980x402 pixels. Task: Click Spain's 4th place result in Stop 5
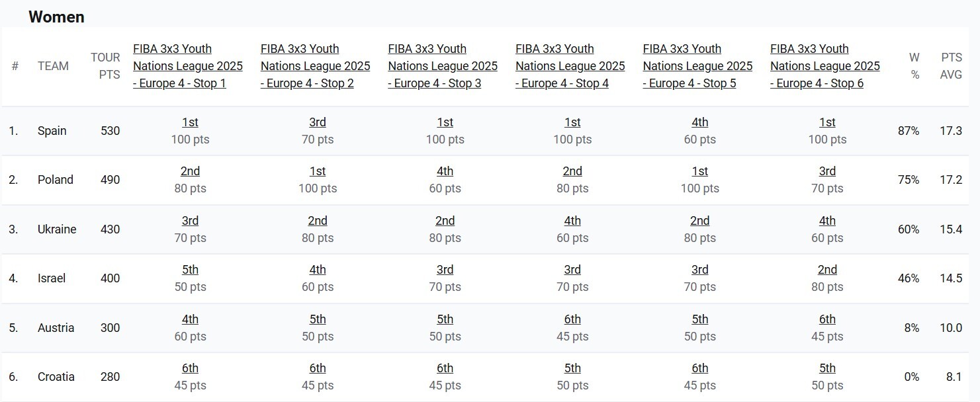click(x=700, y=122)
